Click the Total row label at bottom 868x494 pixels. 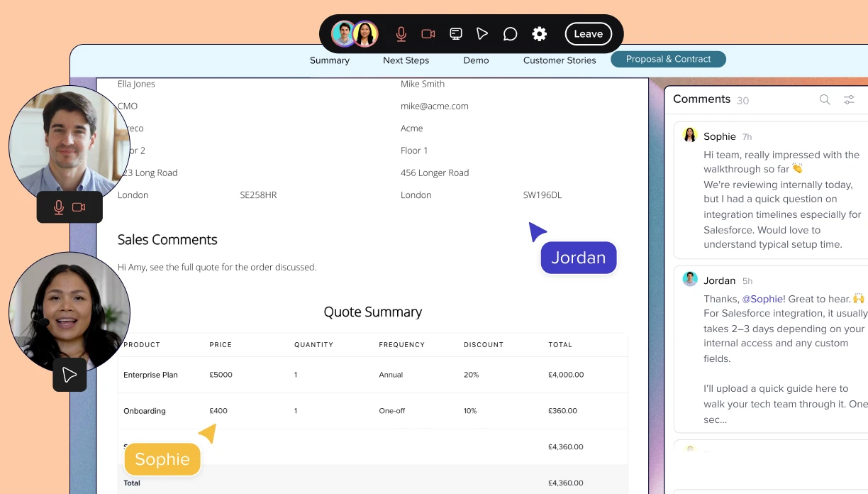pos(132,483)
